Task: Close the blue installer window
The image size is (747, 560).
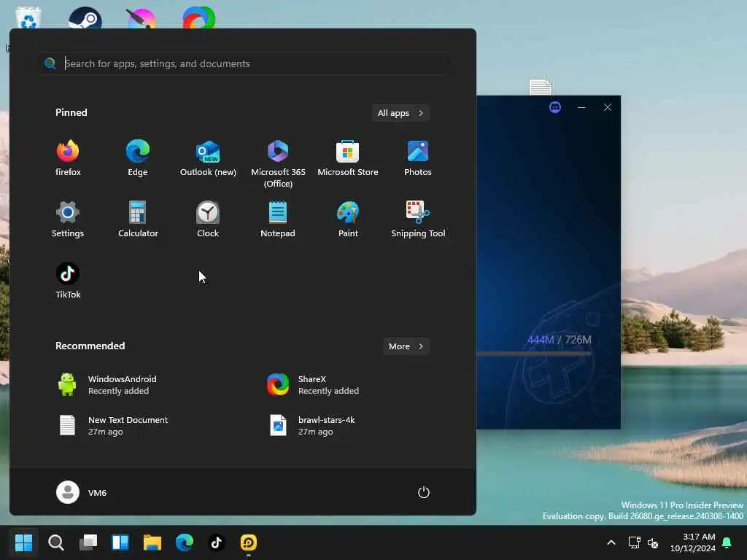Action: (608, 107)
